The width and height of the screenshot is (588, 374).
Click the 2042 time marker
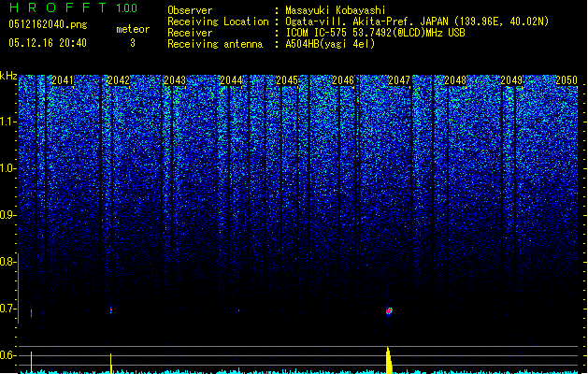point(119,80)
